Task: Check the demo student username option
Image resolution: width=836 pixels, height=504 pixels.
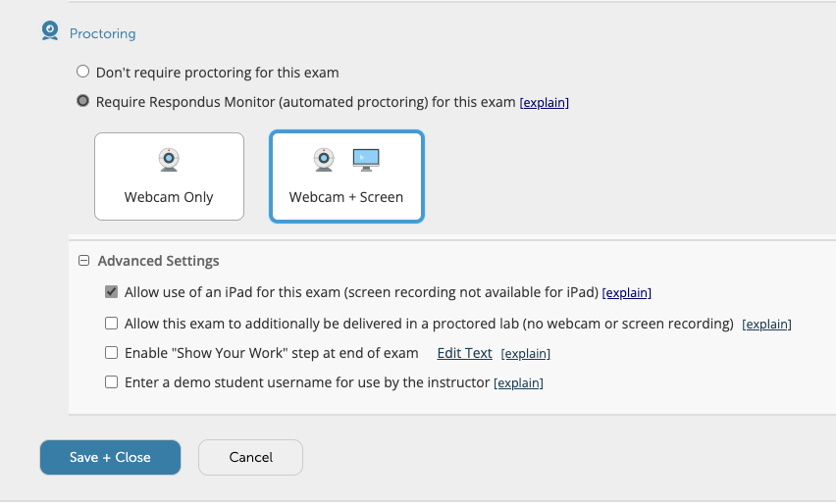Action: 112,382
